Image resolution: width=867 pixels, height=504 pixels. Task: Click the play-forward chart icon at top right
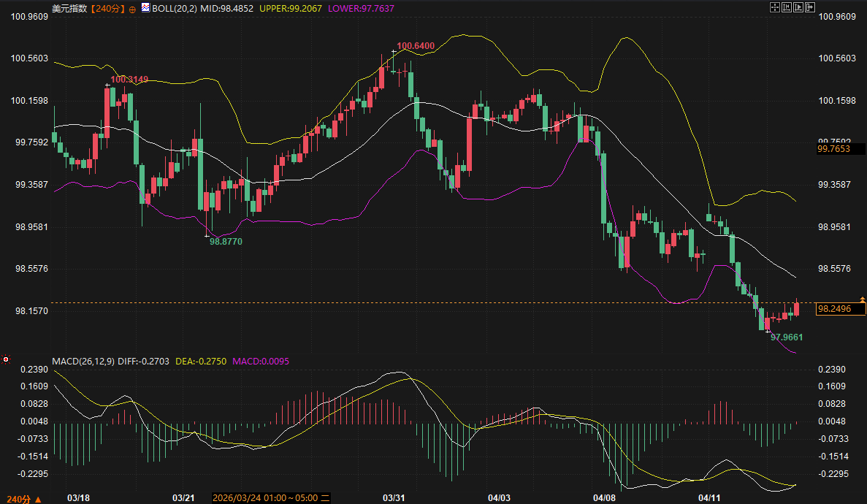point(798,7)
